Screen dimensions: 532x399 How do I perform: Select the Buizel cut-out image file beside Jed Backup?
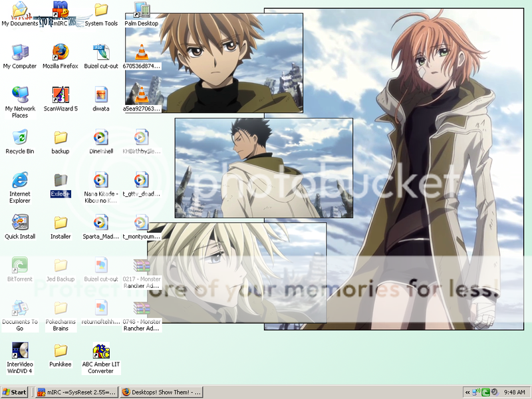point(101,270)
